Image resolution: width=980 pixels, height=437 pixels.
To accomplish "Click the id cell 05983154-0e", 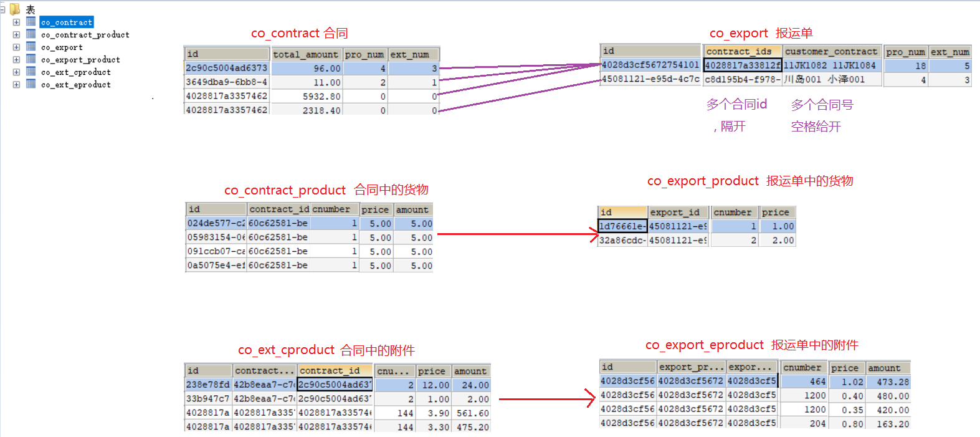I will pyautogui.click(x=216, y=238).
